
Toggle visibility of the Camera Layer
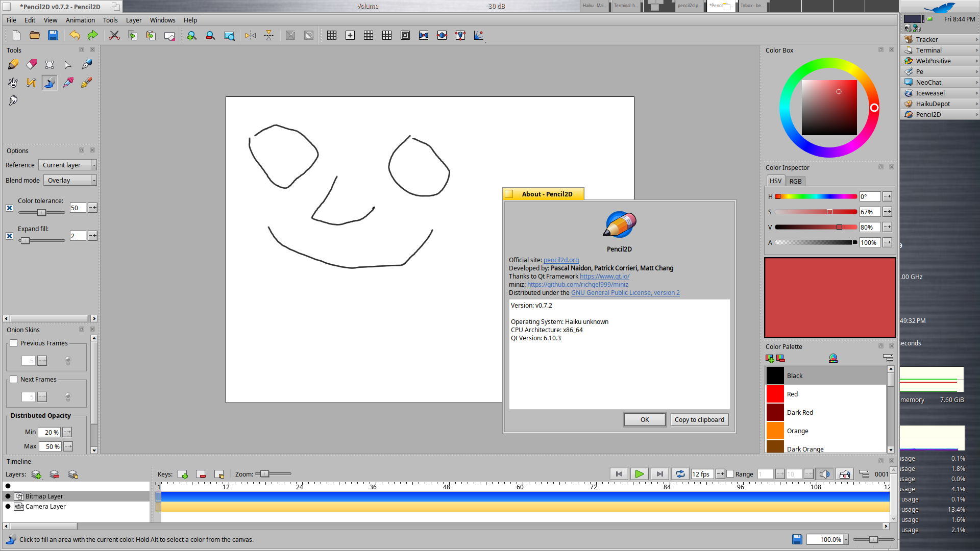coord(8,507)
